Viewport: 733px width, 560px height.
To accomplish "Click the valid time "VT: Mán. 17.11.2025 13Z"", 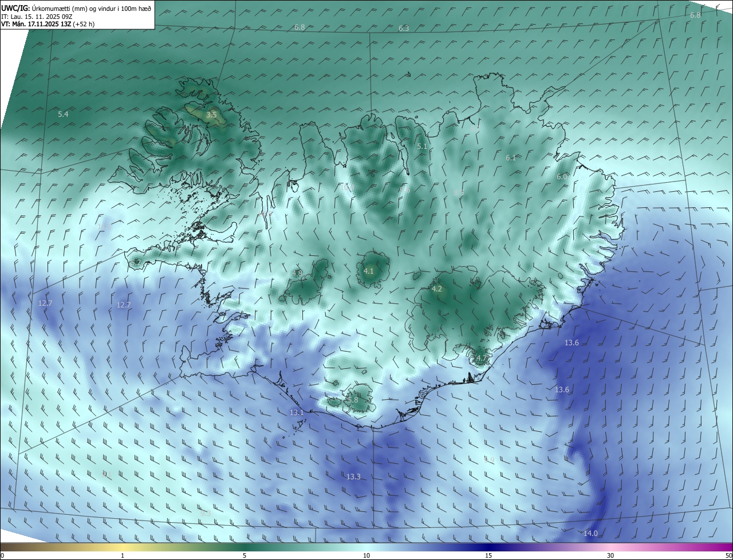I will coord(36,24).
